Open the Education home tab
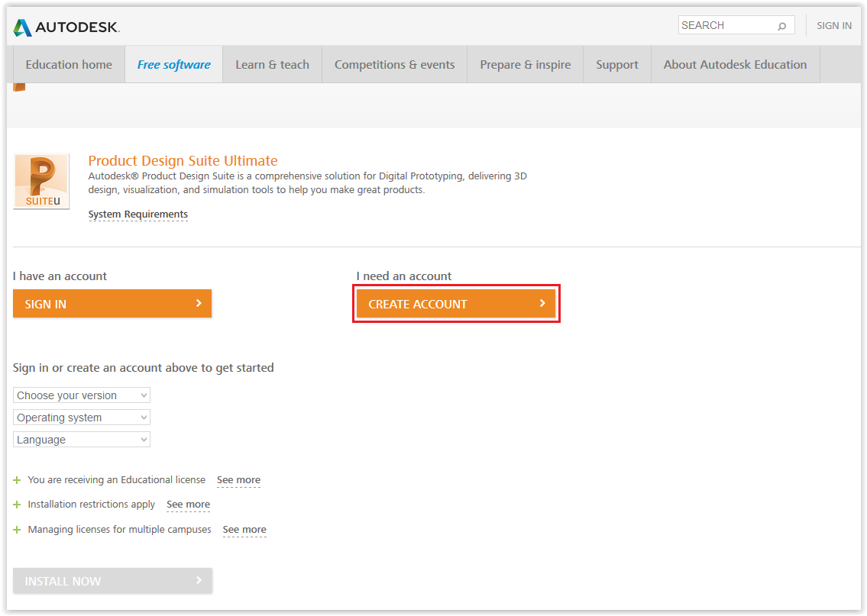Screen dimensions: 867x616 point(69,65)
